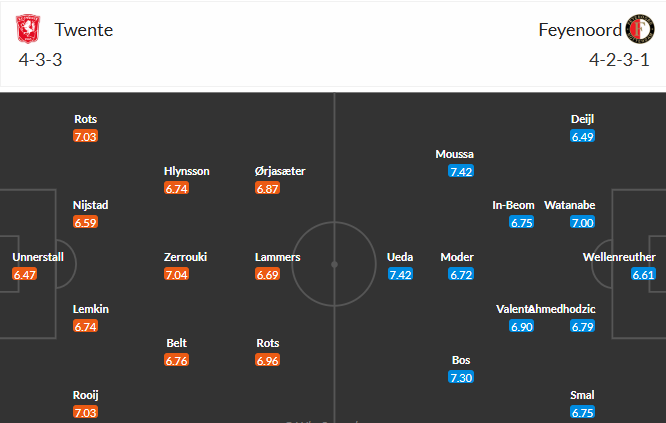Select goalkeeper Wellenreuther on the pitch
This screenshot has height=423, width=666.
click(618, 257)
